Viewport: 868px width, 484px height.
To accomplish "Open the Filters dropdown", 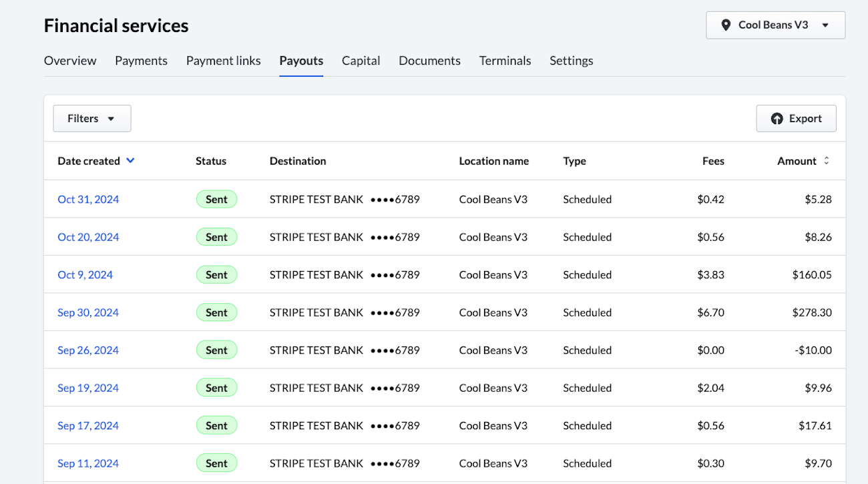I will click(x=91, y=118).
